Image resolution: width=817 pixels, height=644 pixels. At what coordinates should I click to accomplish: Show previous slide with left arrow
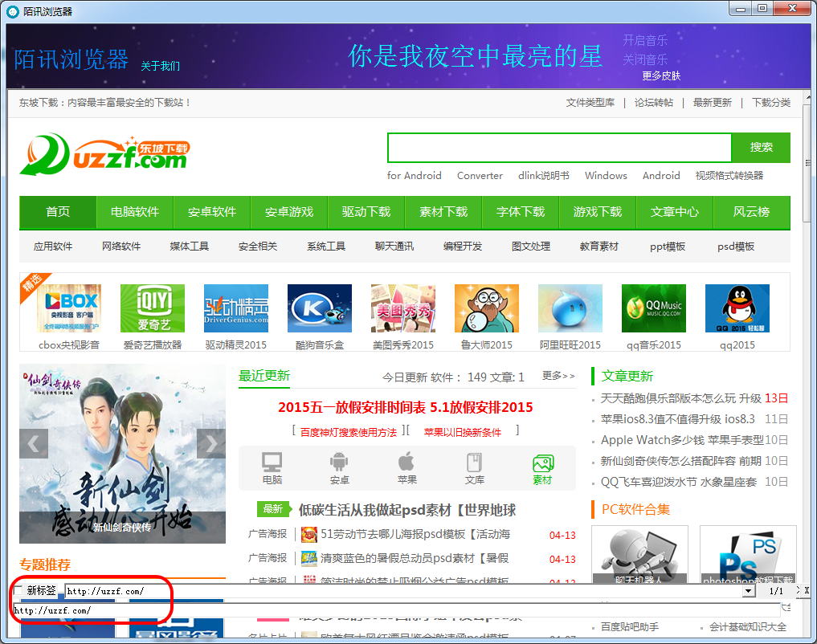(x=34, y=443)
